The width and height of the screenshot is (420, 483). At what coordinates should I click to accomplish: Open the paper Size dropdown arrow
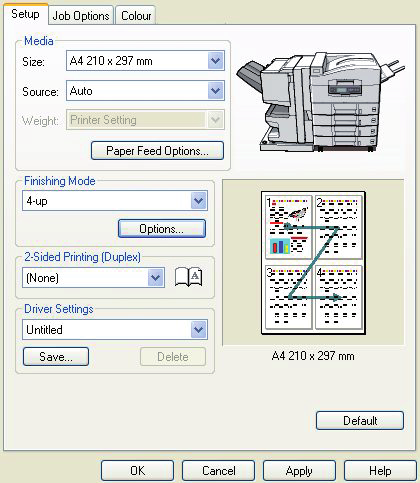215,61
